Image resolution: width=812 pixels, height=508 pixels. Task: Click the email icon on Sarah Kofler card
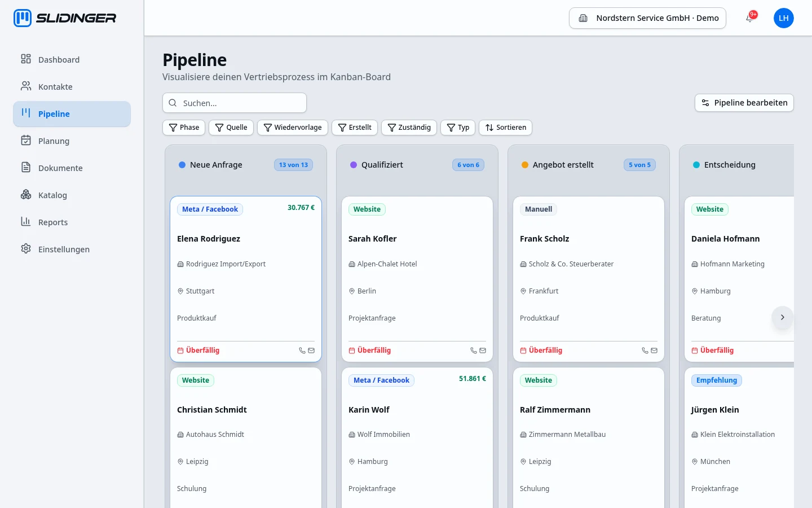[483, 351]
